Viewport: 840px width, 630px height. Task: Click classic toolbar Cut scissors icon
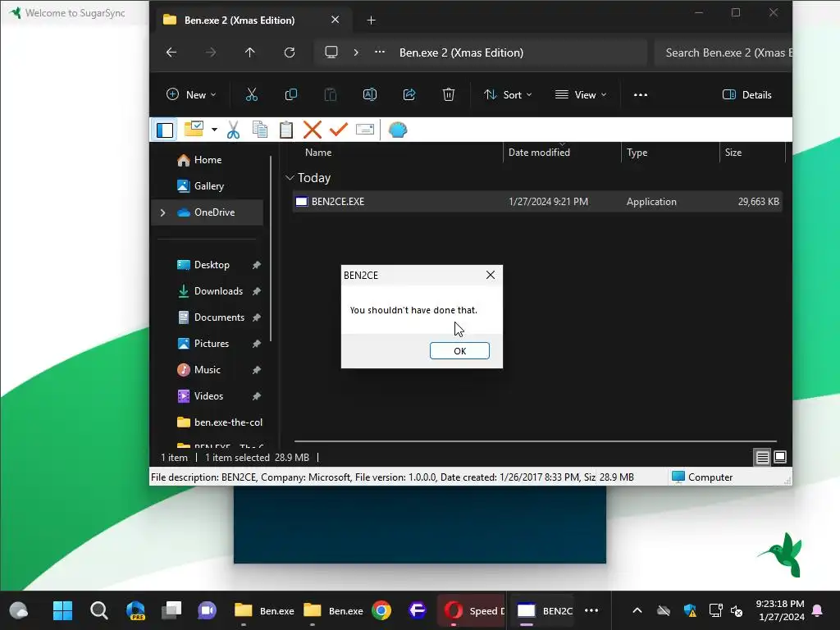tap(233, 130)
